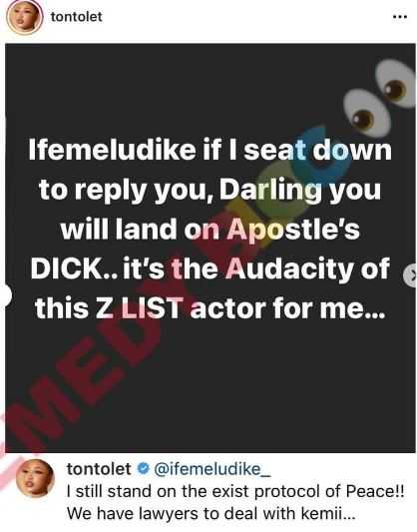The height and width of the screenshot is (532, 417).
Task: Open the @ifemeludike_ mention link
Action: (x=212, y=469)
